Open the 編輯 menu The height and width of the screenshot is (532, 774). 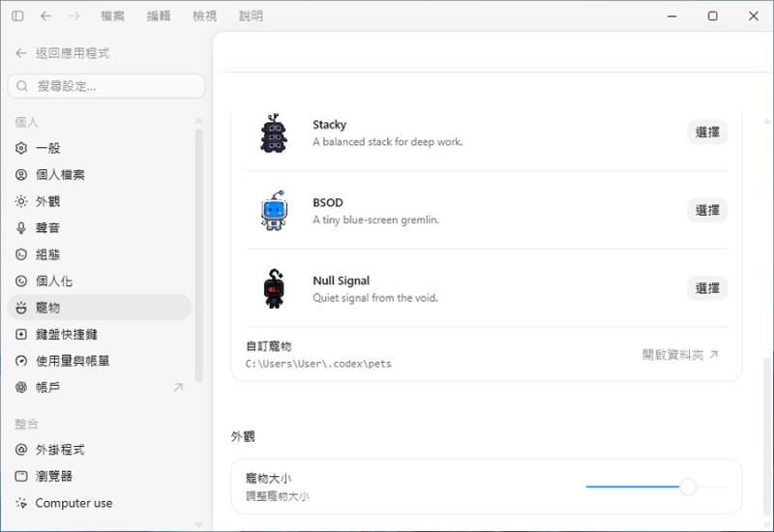coord(159,16)
